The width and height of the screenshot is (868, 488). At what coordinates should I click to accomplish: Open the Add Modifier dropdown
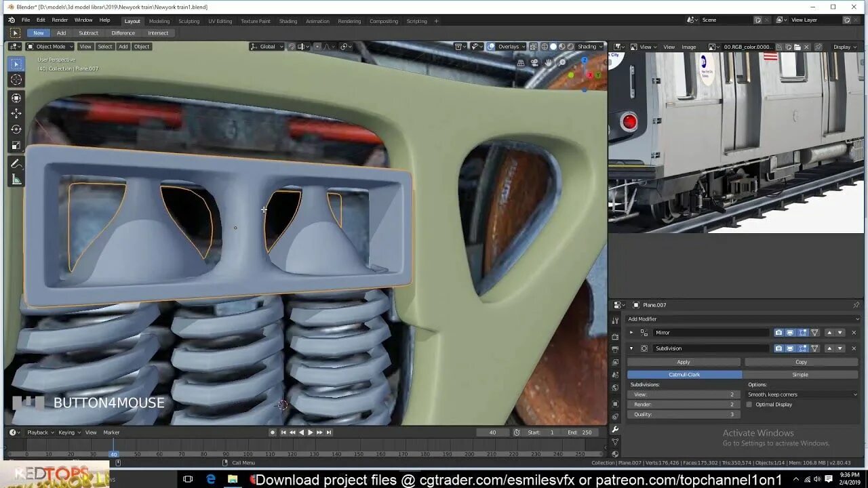[742, 319]
